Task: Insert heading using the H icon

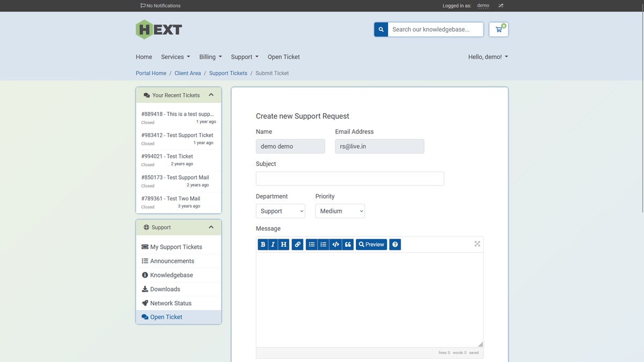Action: point(283,245)
